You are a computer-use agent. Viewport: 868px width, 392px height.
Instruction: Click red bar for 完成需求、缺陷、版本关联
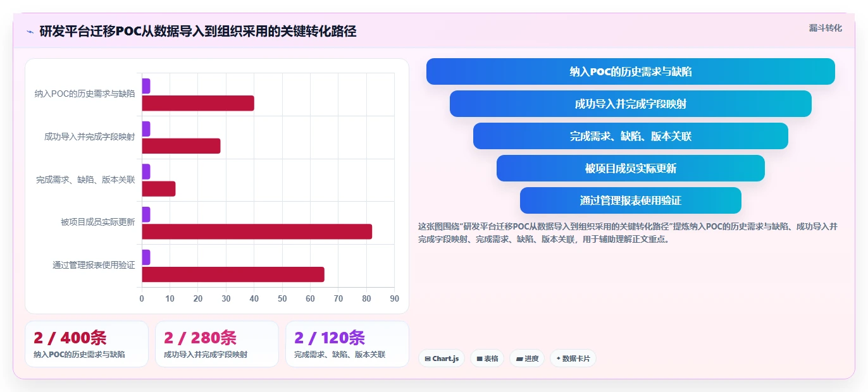(159, 188)
